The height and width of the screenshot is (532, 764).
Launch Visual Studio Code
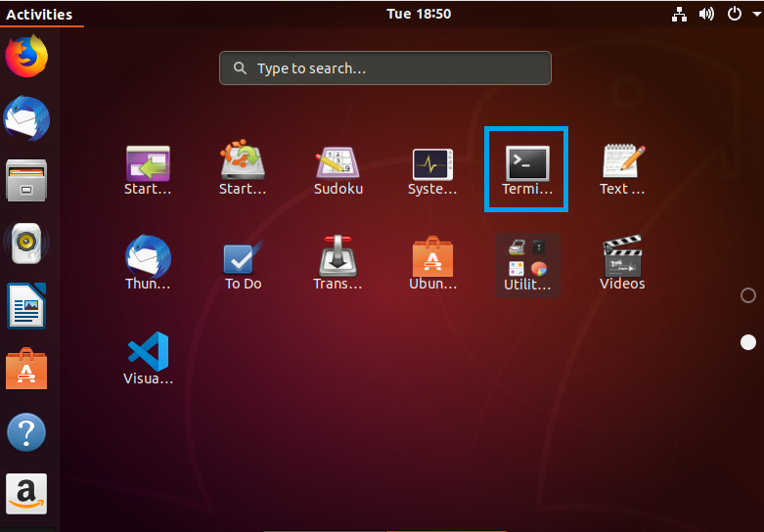148,358
